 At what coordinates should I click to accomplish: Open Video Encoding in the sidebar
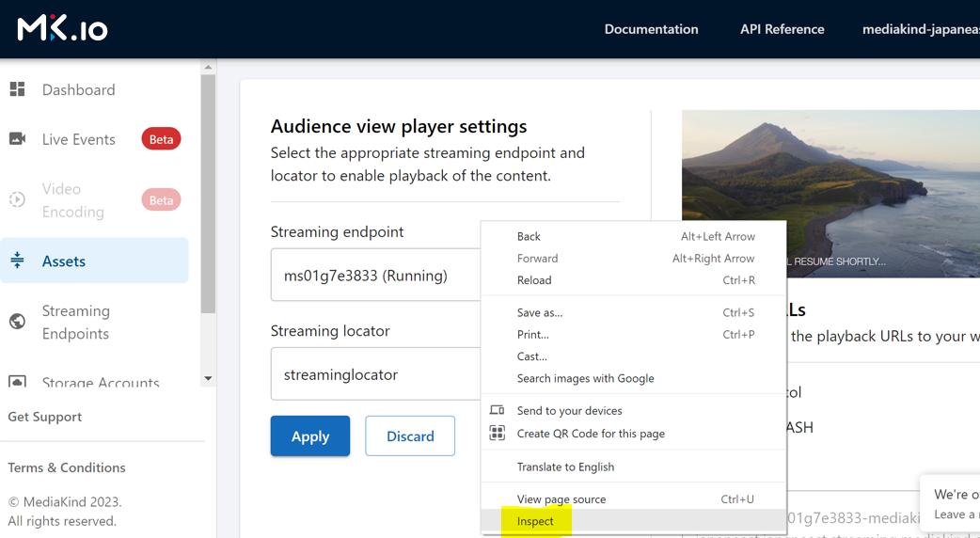(73, 200)
